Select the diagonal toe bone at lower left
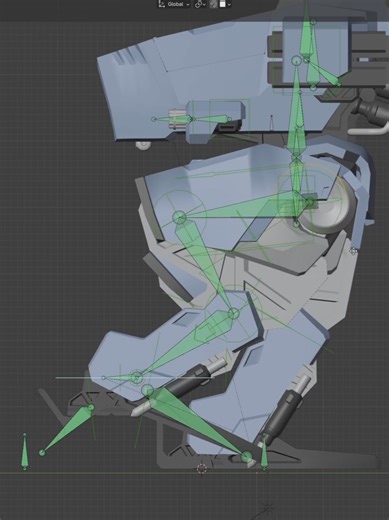Image resolution: width=389 pixels, height=520 pixels. pyautogui.click(x=67, y=430)
